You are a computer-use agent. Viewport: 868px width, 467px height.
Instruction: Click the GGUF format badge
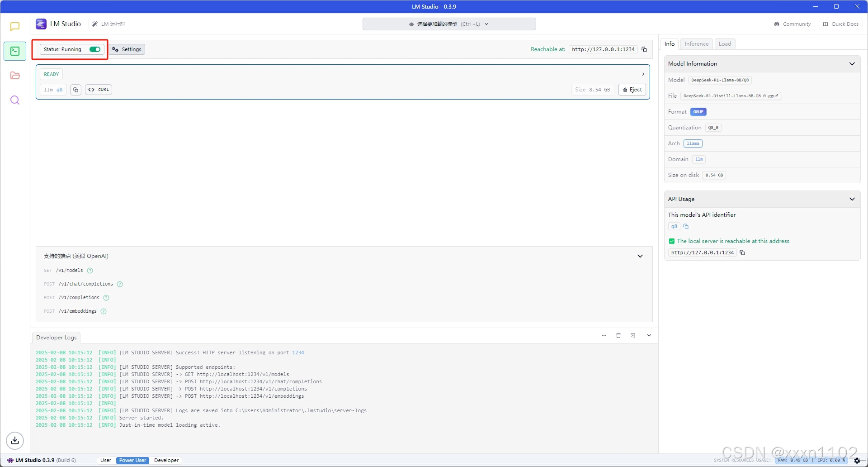698,112
